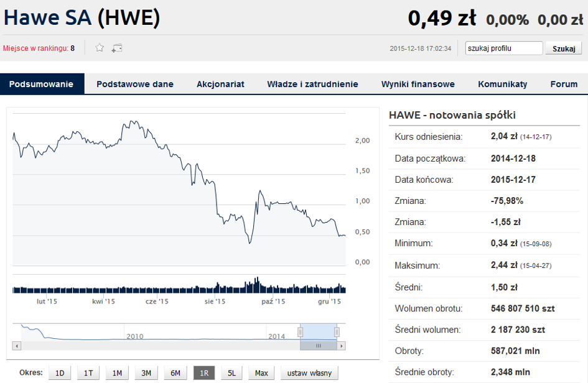Focus the 'szukaj profilu' search field
Image resolution: width=588 pixels, height=383 pixels.
[x=504, y=48]
